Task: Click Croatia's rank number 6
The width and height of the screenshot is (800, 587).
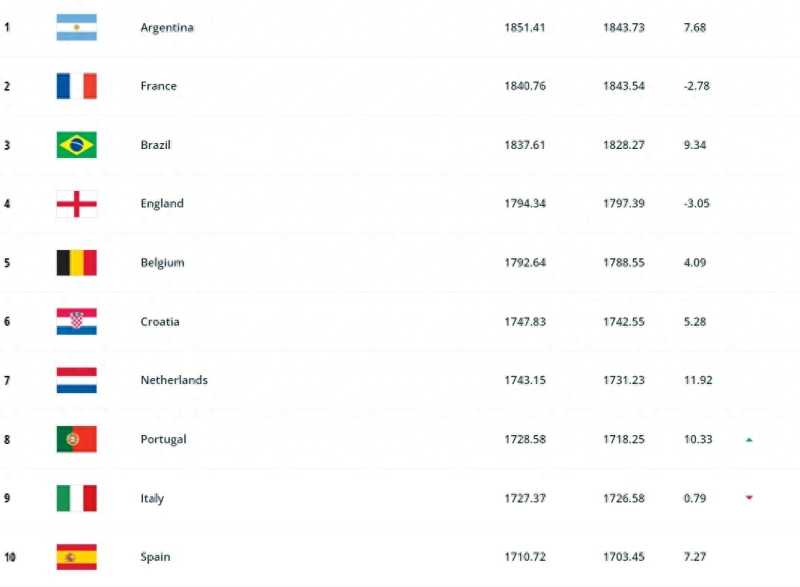Action: (7, 322)
